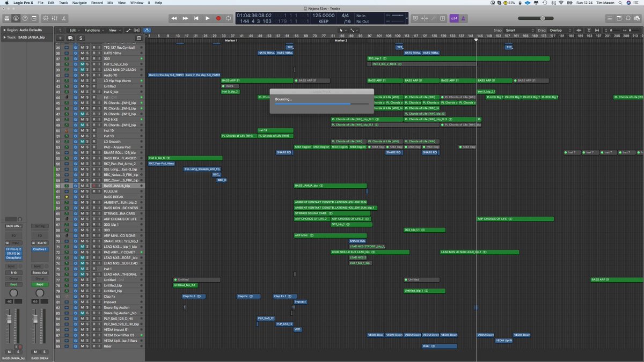Mute the Riser track
This screenshot has height=362, width=644.
(82, 346)
